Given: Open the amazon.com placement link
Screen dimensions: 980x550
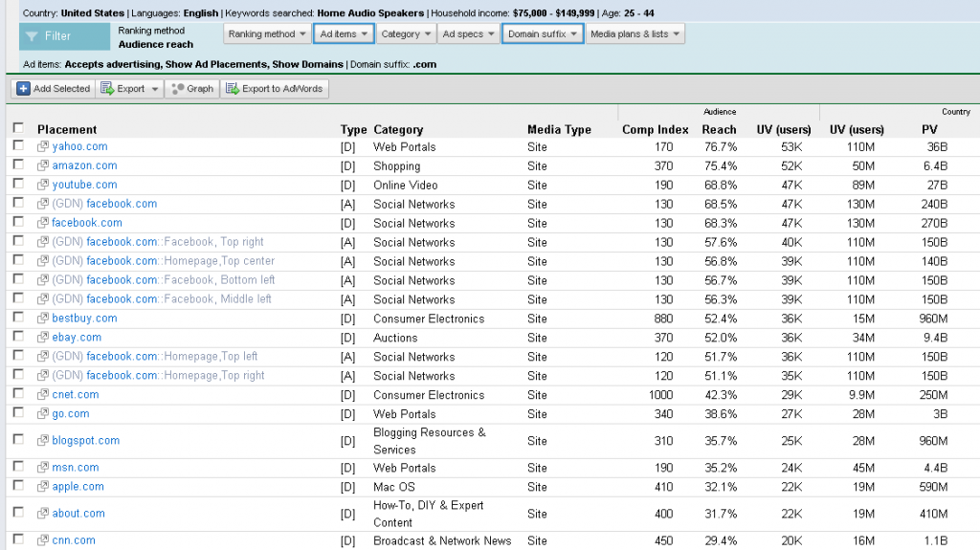Looking at the screenshot, I should coord(84,165).
